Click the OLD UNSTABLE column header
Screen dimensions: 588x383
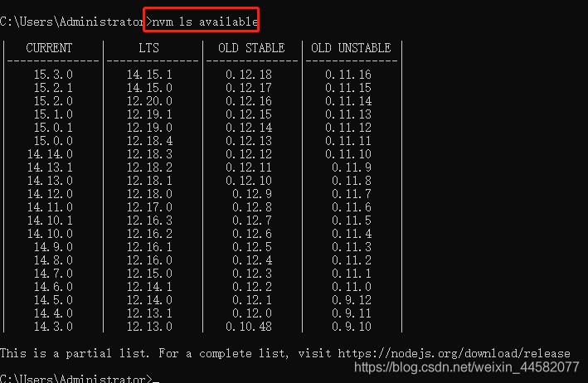(x=351, y=48)
